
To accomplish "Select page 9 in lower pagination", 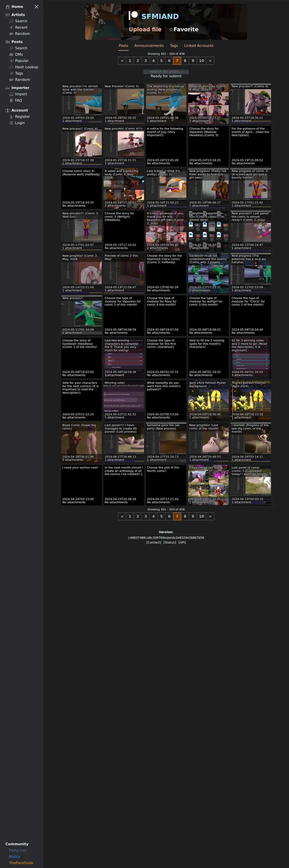I will tap(193, 516).
